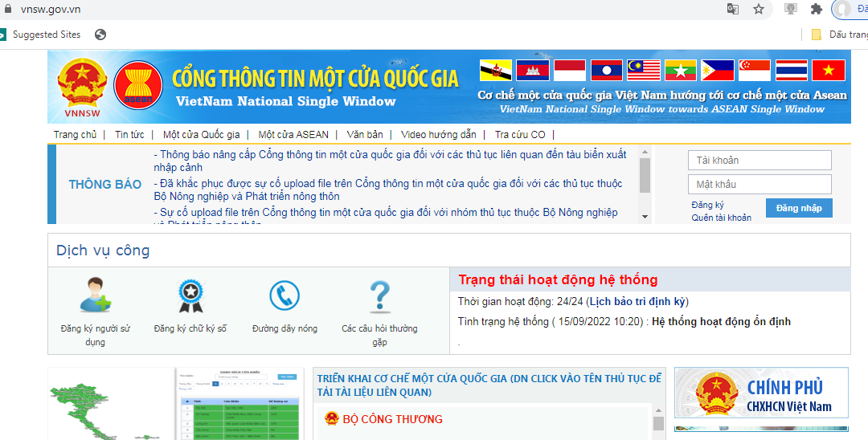Click the Mật khẩu password field
Image resolution: width=868 pixels, height=440 pixels.
click(x=759, y=184)
